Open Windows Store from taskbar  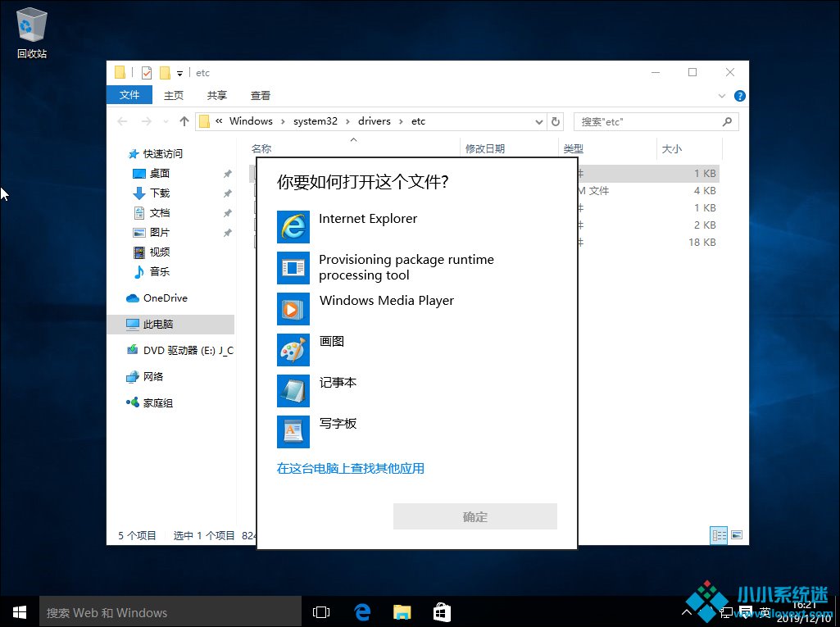(442, 612)
